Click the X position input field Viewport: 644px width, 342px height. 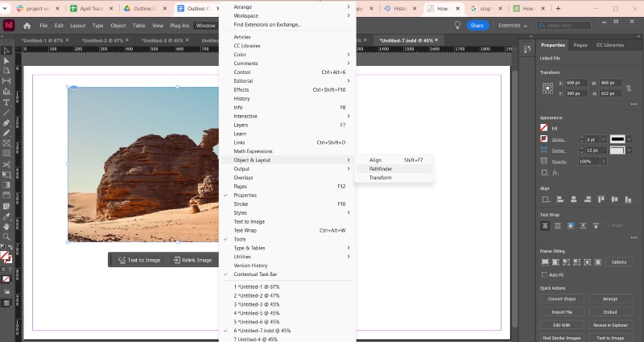(576, 83)
